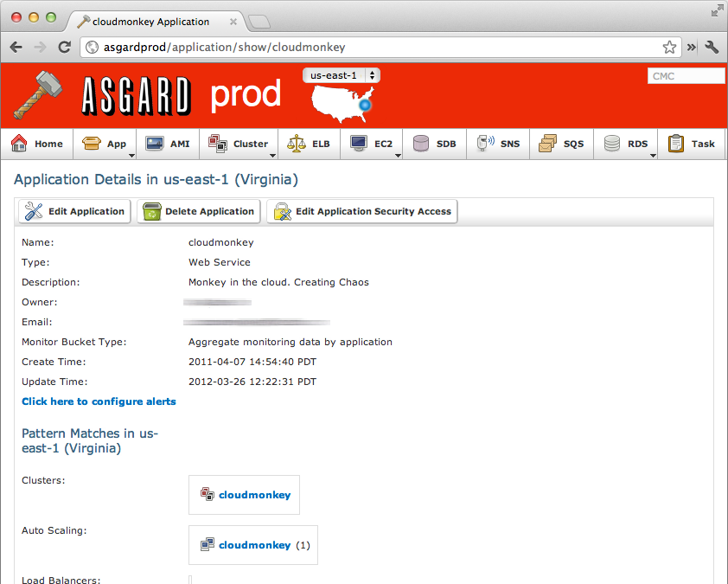Click the SQS envelopes icon
Viewport: 728px width, 584px height.
548,143
